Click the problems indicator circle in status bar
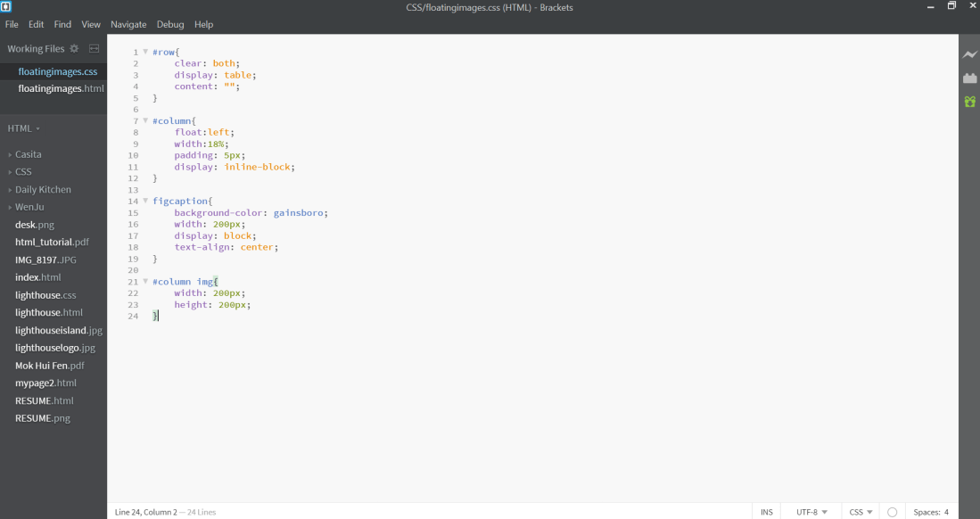This screenshot has width=980, height=519. click(892, 511)
